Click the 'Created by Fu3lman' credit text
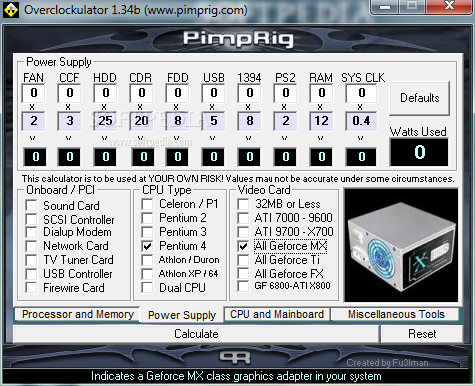Image resolution: width=475 pixels, height=386 pixels. point(387,363)
